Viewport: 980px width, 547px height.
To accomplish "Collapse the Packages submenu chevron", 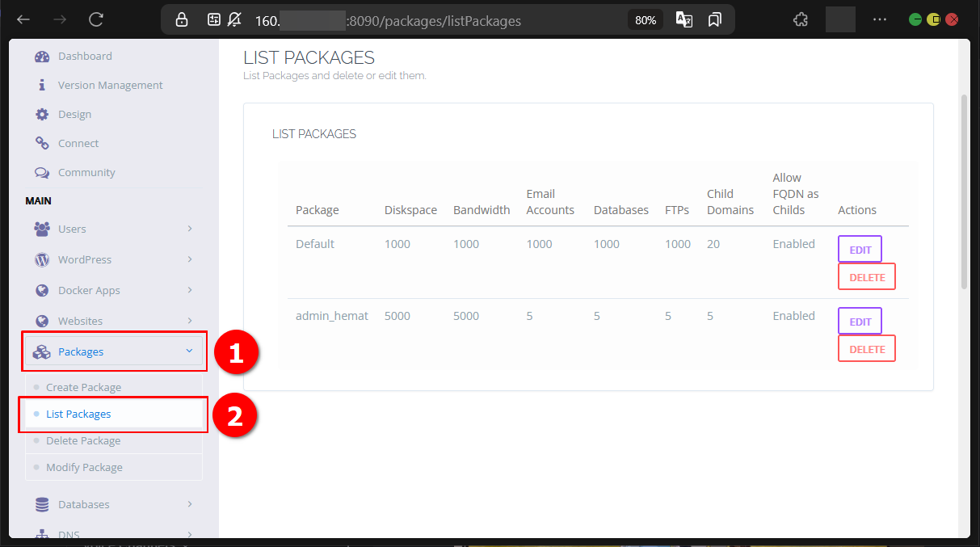I will (x=189, y=351).
